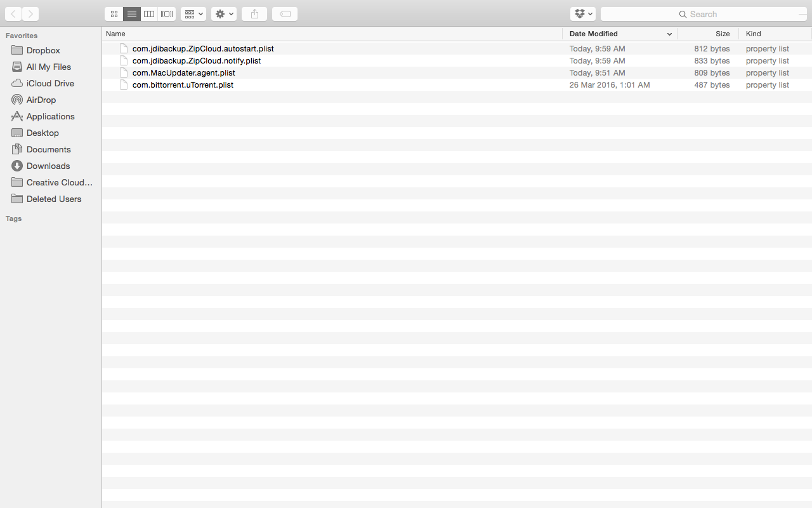Switch to icon view
This screenshot has width=812, height=508.
[x=114, y=14]
